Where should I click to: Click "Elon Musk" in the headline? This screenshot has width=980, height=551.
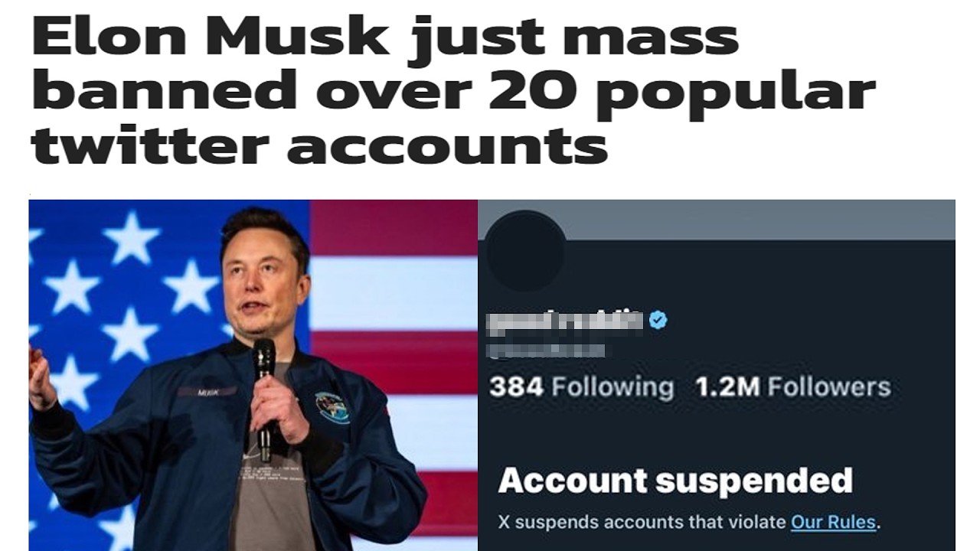[211, 37]
